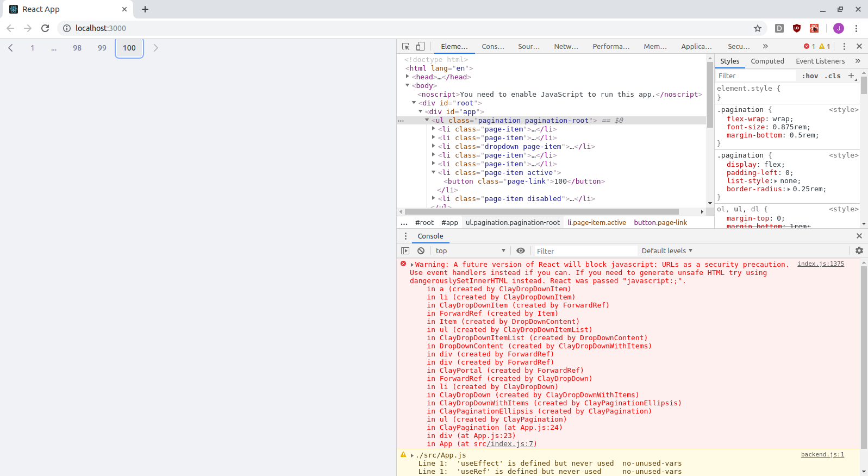Open the Application panel tab

(x=696, y=47)
